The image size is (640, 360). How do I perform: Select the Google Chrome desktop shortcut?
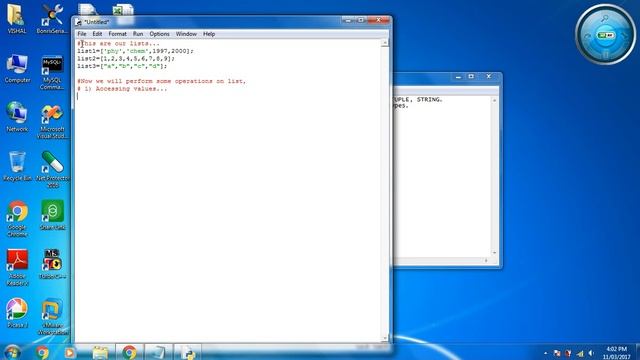click(x=17, y=218)
